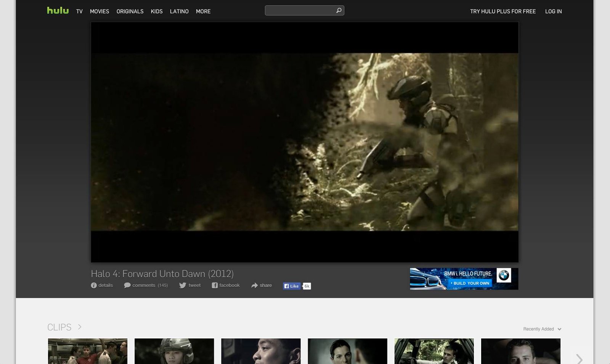Click the facebook text link

point(230,285)
